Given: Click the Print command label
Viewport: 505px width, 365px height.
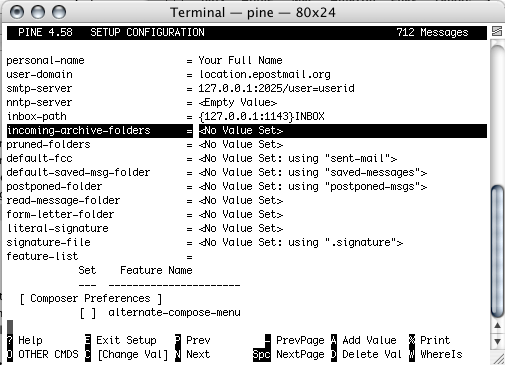Looking at the screenshot, I should 435,340.
